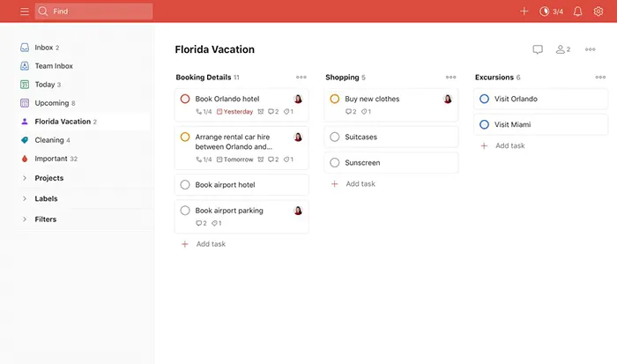Screen dimensions: 617x364
Task: Open the settings gear icon
Action: (x=598, y=11)
